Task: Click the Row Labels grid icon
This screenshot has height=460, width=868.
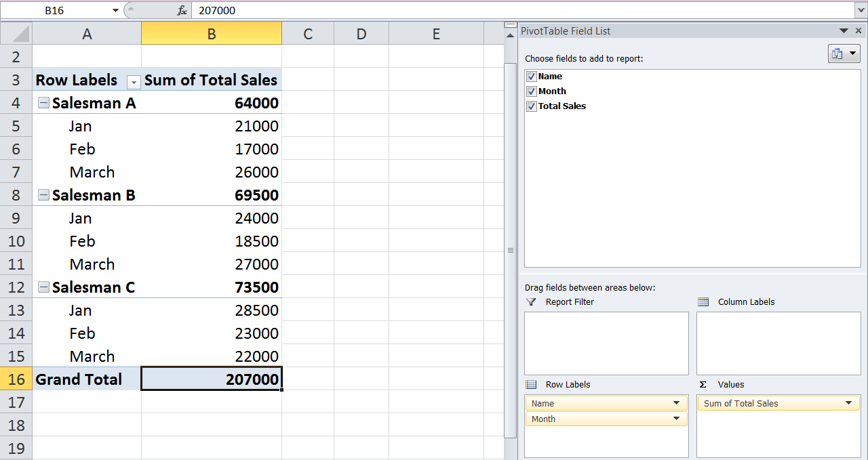Action: (x=532, y=384)
